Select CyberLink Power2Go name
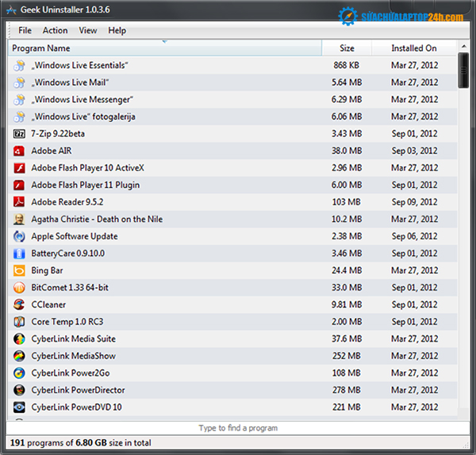 pos(71,373)
